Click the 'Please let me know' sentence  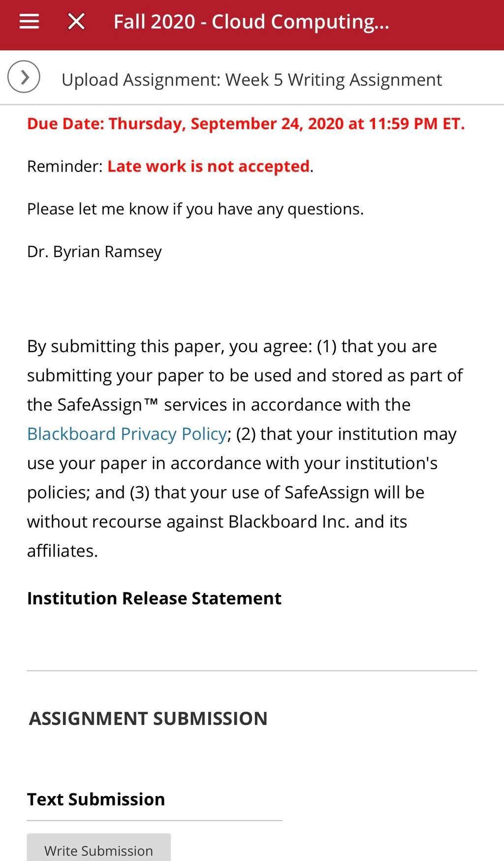[195, 209]
